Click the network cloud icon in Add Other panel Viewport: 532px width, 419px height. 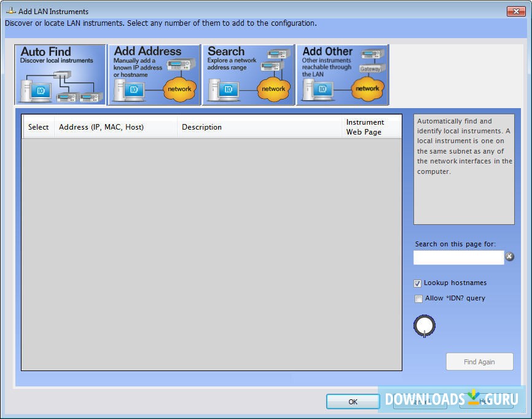(367, 90)
